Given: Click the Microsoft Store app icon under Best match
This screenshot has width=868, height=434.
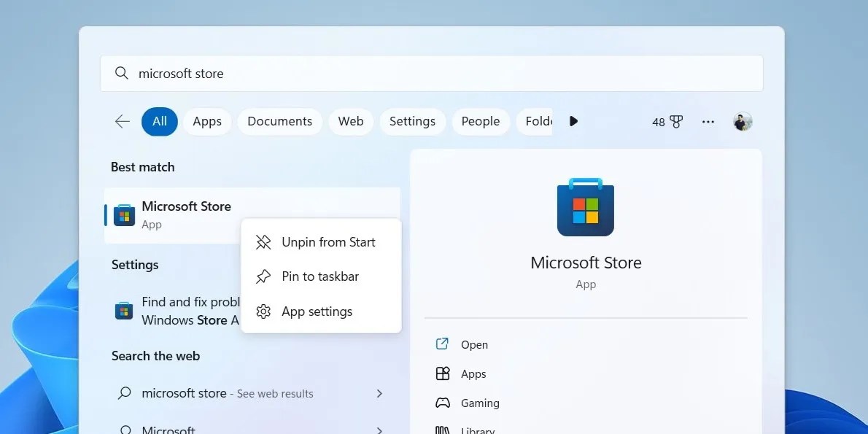Looking at the screenshot, I should click(x=123, y=215).
